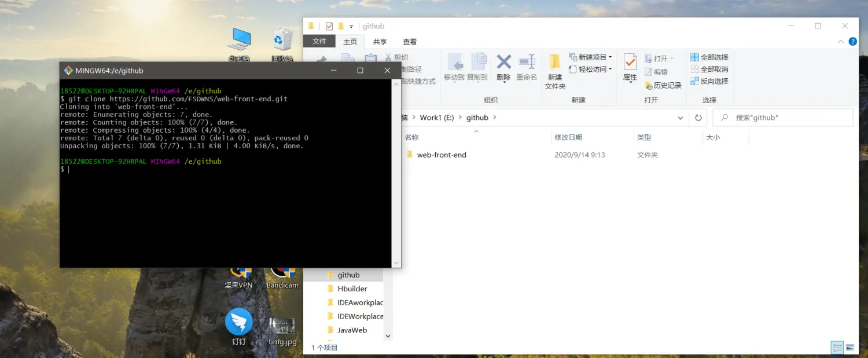Click History (历史记录) in the ribbon
Screen dimensions: 868x358
click(x=663, y=85)
